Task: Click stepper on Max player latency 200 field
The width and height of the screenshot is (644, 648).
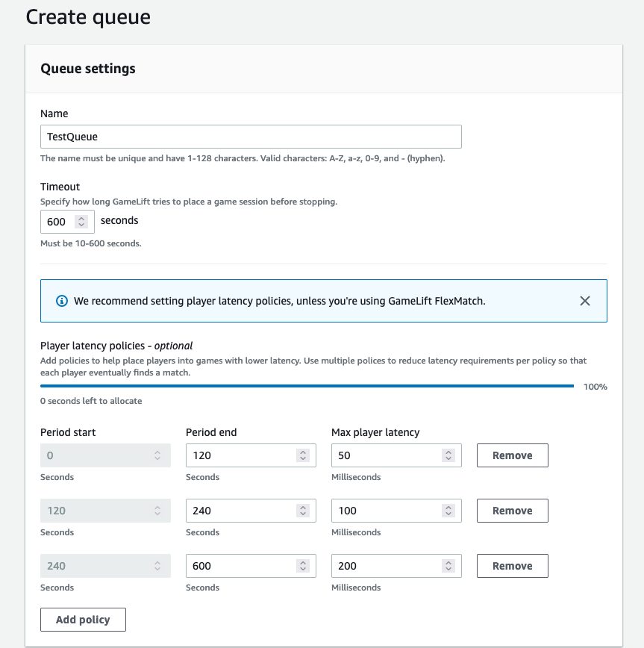Action: click(448, 566)
